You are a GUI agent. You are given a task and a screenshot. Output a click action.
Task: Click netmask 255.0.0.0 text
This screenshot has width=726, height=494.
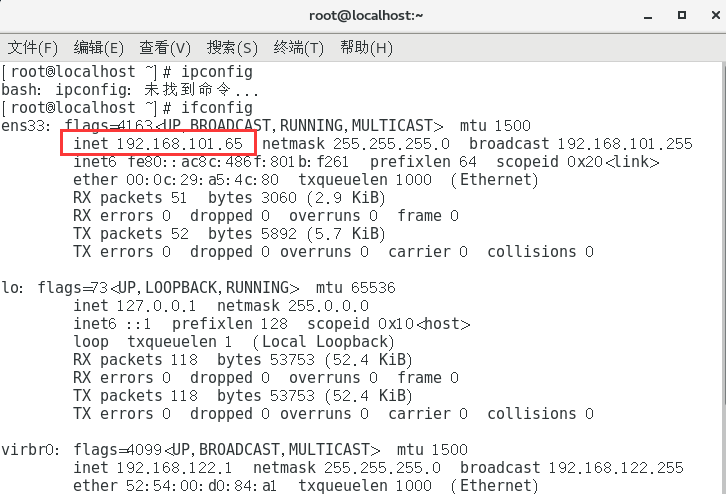point(293,306)
